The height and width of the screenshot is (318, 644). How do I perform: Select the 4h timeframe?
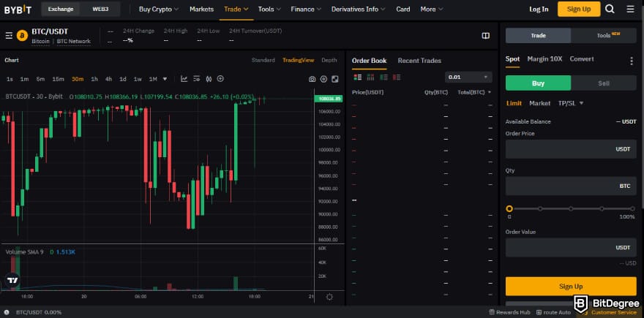pyautogui.click(x=108, y=79)
